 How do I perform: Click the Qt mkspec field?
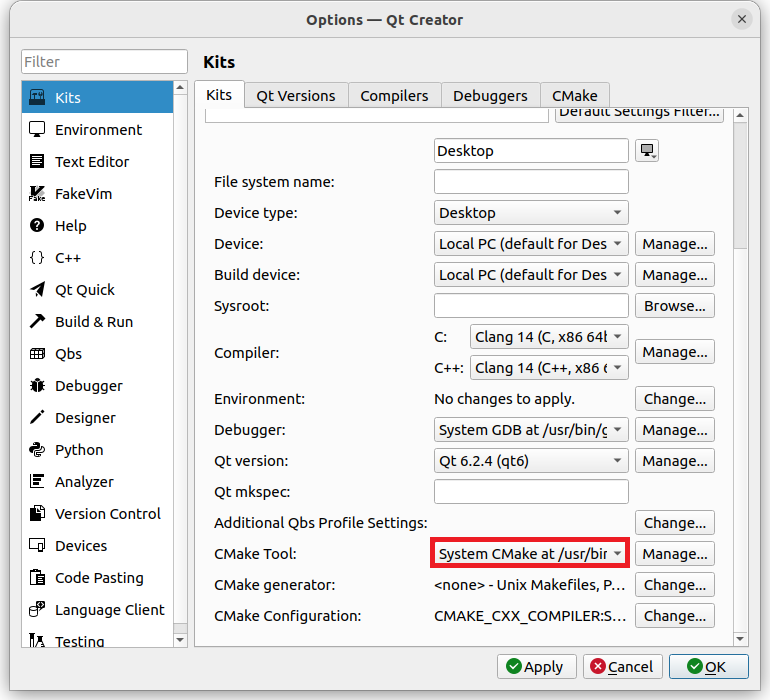click(x=531, y=491)
